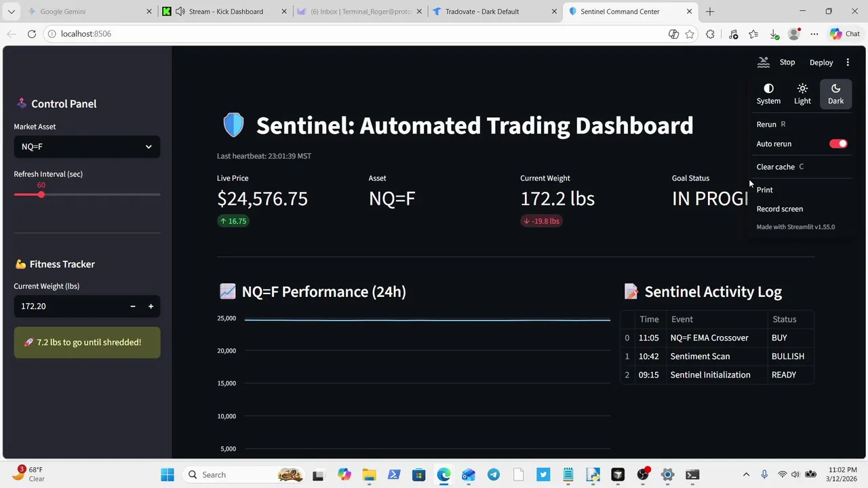Open Telegram from the taskbar
868x488 pixels.
tap(494, 474)
